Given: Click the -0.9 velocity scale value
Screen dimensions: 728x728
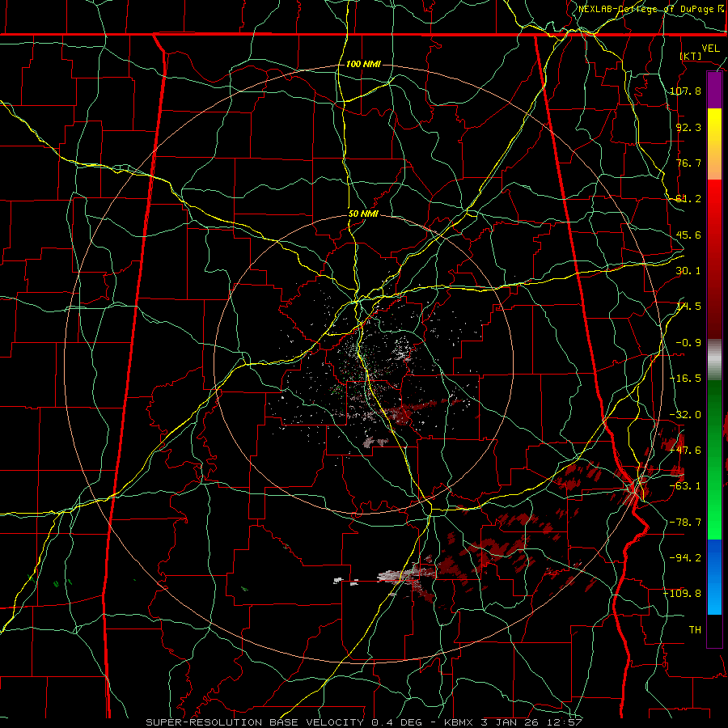Looking at the screenshot, I should 688,343.
